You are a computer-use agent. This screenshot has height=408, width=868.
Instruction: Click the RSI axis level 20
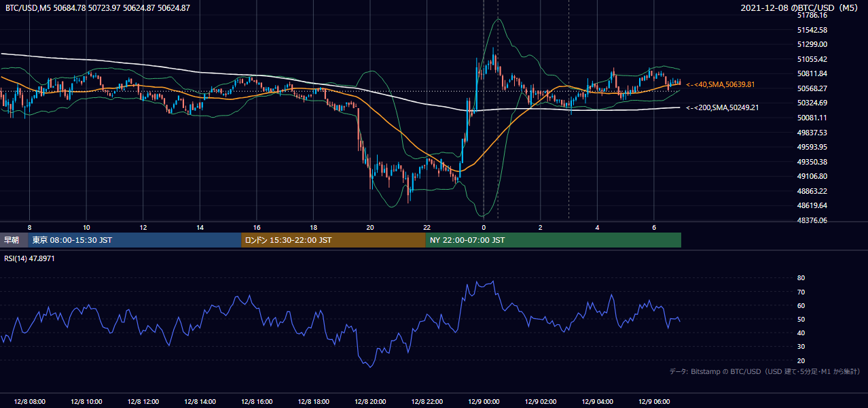[x=801, y=360]
